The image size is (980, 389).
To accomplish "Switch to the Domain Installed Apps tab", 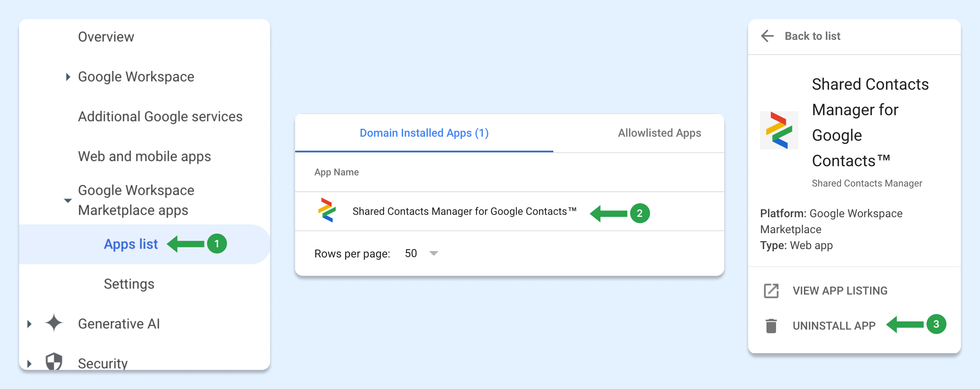I will 424,133.
